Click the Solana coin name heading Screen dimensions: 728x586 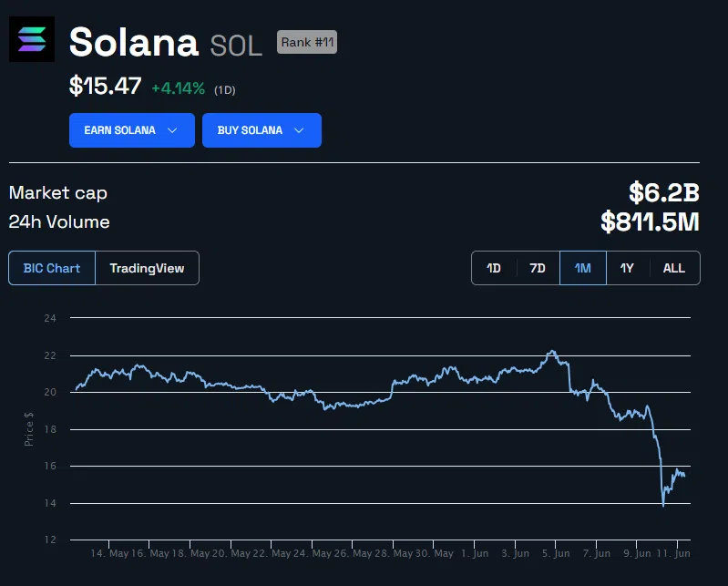pos(134,42)
